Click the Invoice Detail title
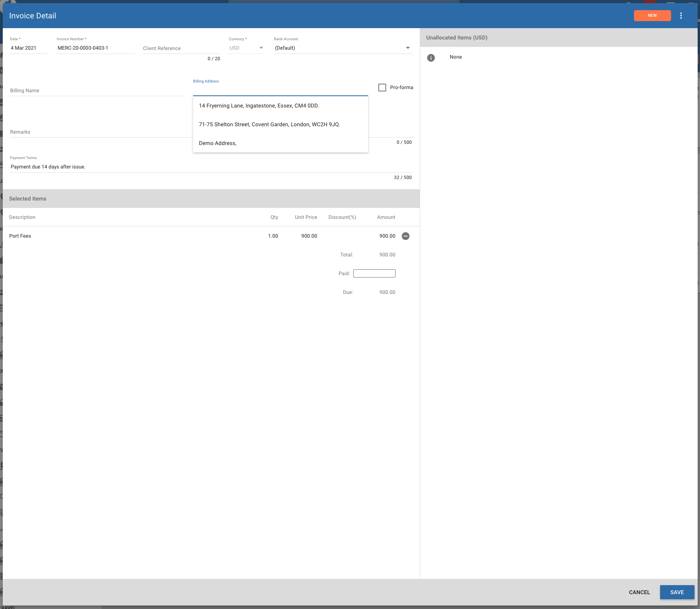The width and height of the screenshot is (700, 609). (33, 16)
